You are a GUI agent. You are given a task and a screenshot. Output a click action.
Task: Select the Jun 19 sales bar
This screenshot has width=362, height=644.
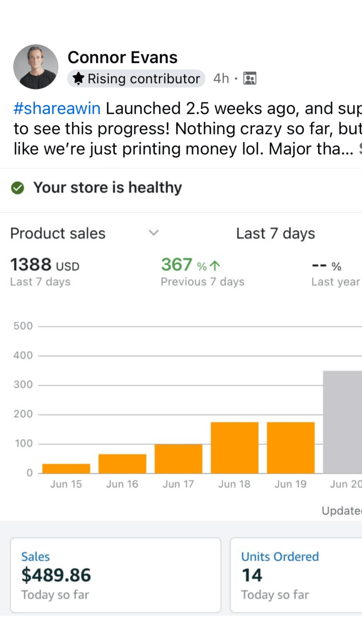coord(291,448)
